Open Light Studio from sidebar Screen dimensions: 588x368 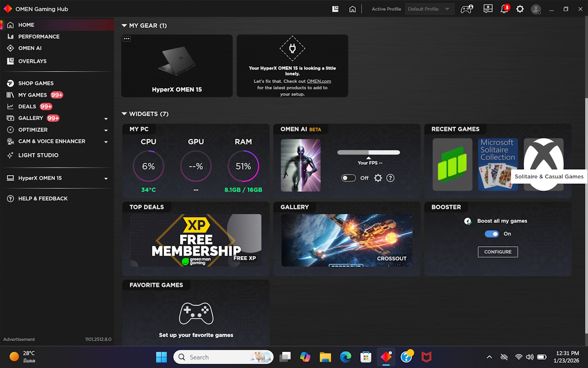[38, 155]
